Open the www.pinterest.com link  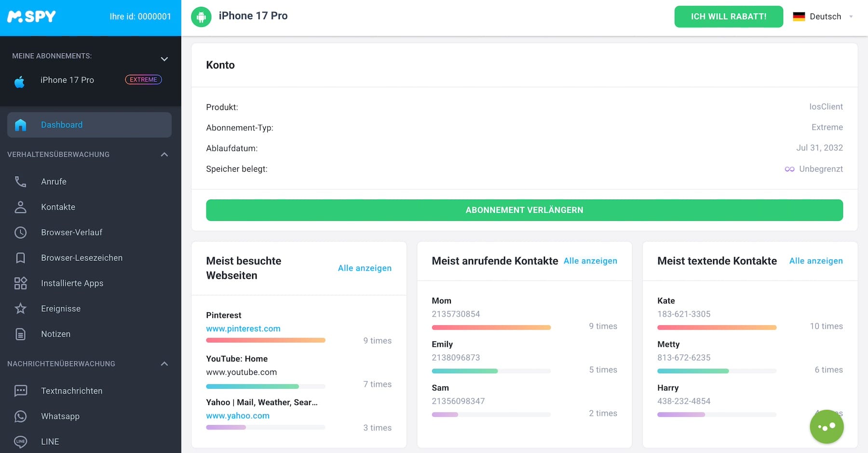pos(243,329)
